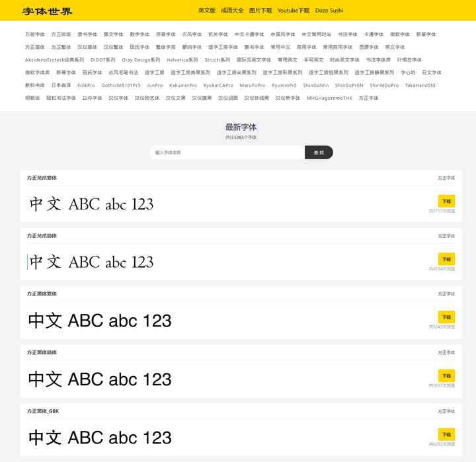Download the 方正黑体繁体 font

pos(446,317)
